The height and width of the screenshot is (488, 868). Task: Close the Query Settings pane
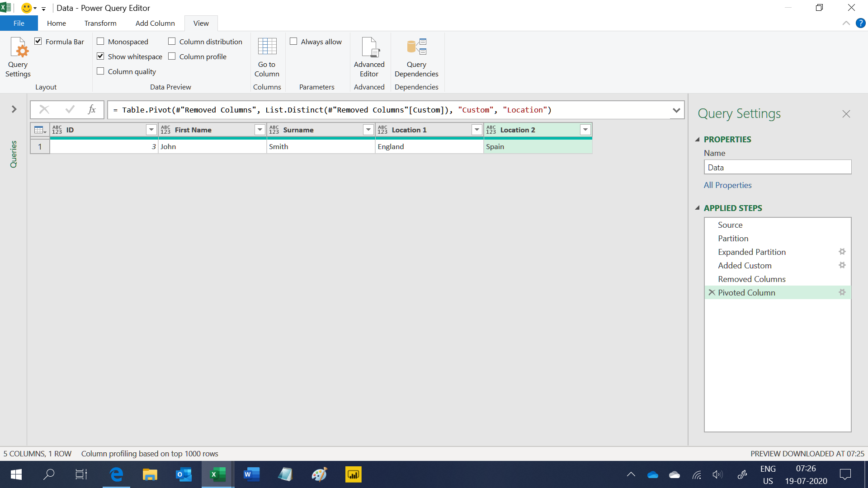click(x=846, y=114)
